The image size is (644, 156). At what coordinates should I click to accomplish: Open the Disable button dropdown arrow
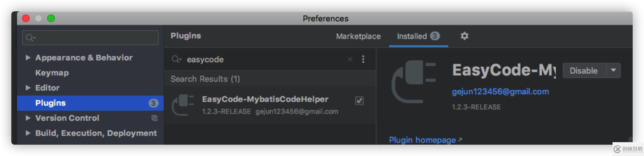coord(613,70)
